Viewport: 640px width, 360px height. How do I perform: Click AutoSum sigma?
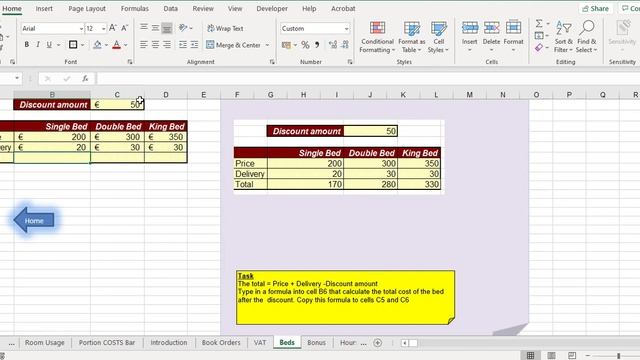point(539,24)
